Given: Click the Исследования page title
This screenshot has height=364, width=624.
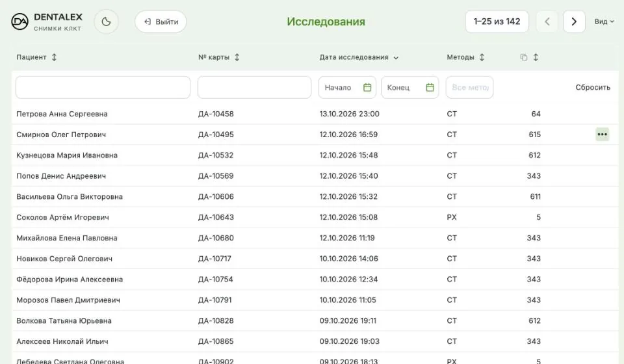Looking at the screenshot, I should tap(326, 21).
